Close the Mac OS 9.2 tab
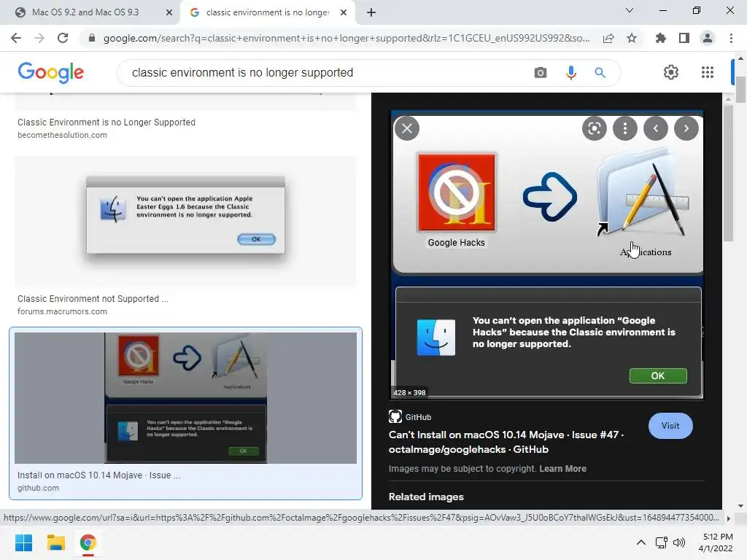This screenshot has height=560, width=747. coord(169,12)
